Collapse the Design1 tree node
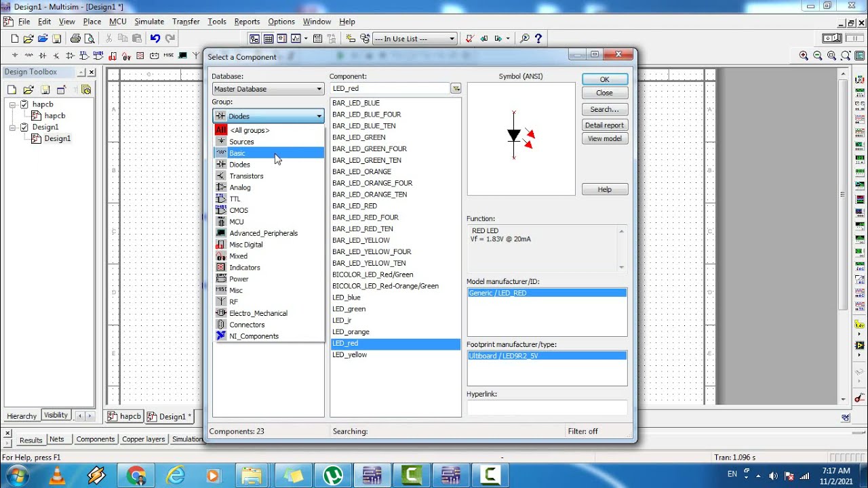868x488 pixels. click(x=13, y=127)
